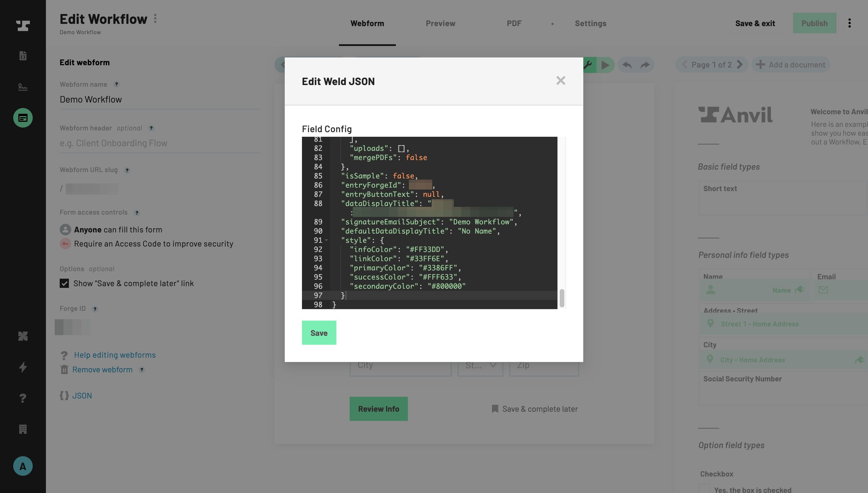This screenshot has width=868, height=493.
Task: Click Add a document button
Action: 791,65
